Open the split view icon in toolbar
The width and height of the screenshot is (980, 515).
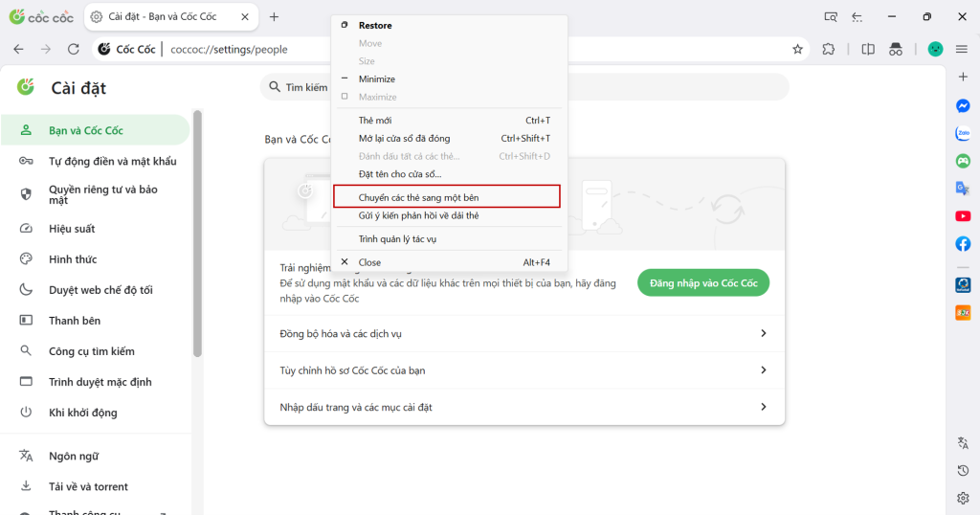pos(868,50)
